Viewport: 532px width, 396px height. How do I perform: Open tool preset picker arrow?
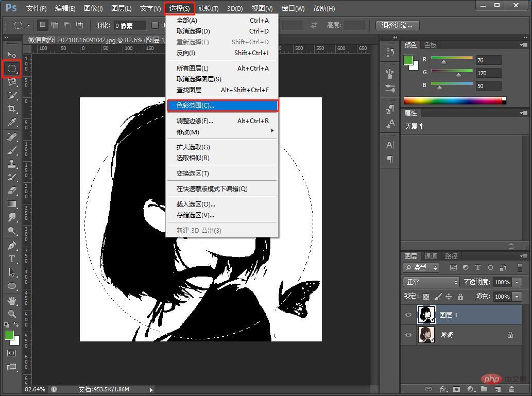[28, 25]
